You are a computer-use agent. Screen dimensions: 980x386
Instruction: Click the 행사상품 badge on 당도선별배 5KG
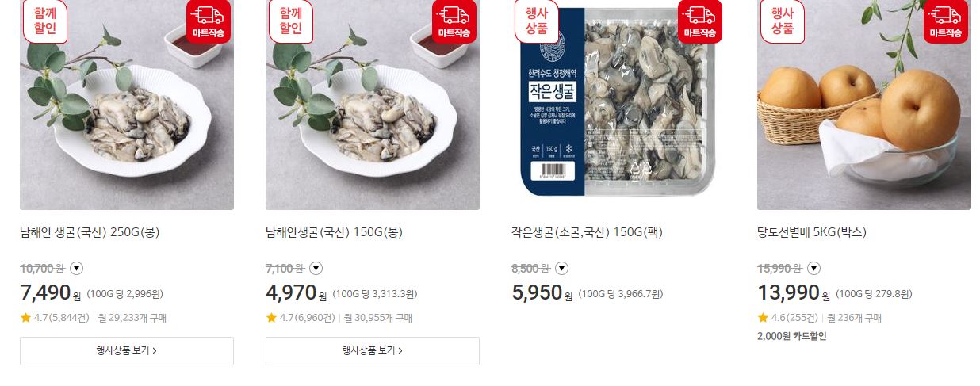click(783, 21)
